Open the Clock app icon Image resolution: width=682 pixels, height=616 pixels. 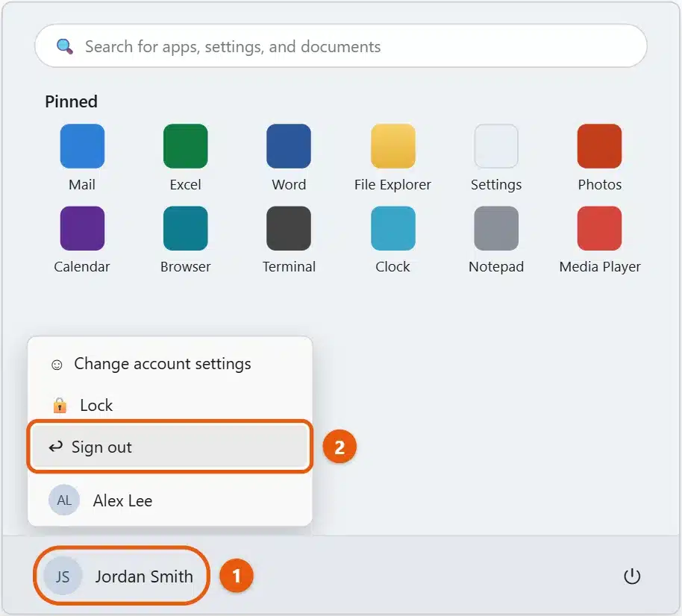392,229
